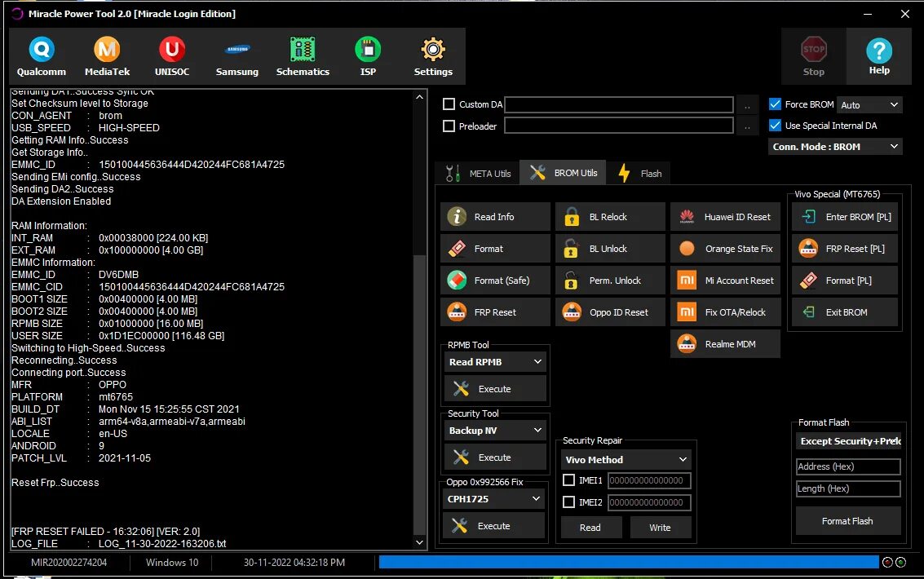Open the Qualcomm module
This screenshot has height=579, width=924.
tap(42, 56)
